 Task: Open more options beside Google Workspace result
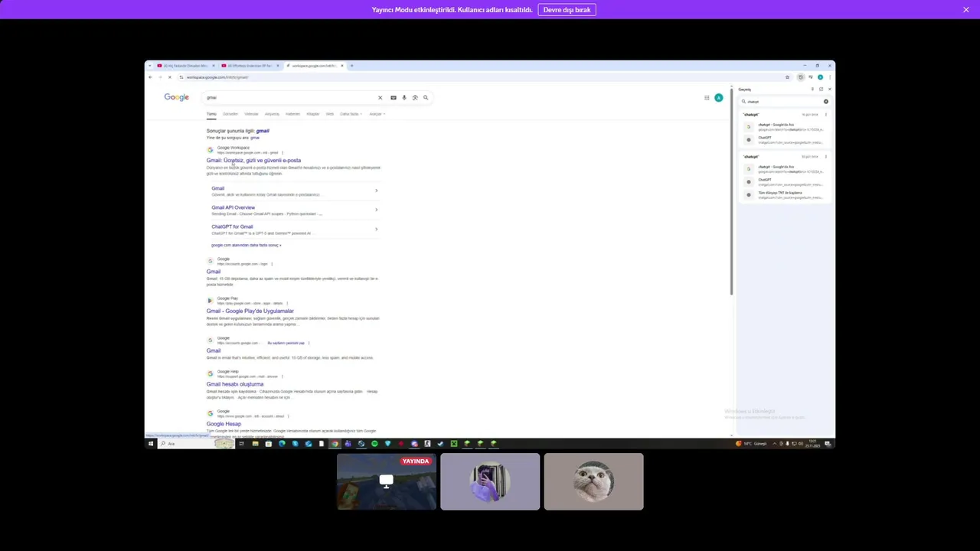tap(282, 152)
